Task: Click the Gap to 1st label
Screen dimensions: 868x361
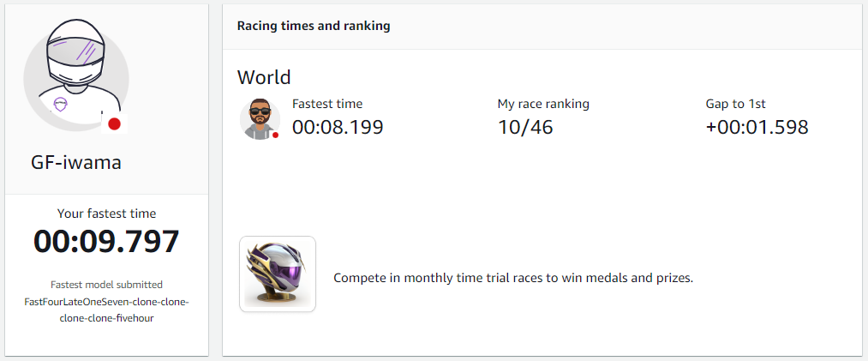Action: (736, 104)
